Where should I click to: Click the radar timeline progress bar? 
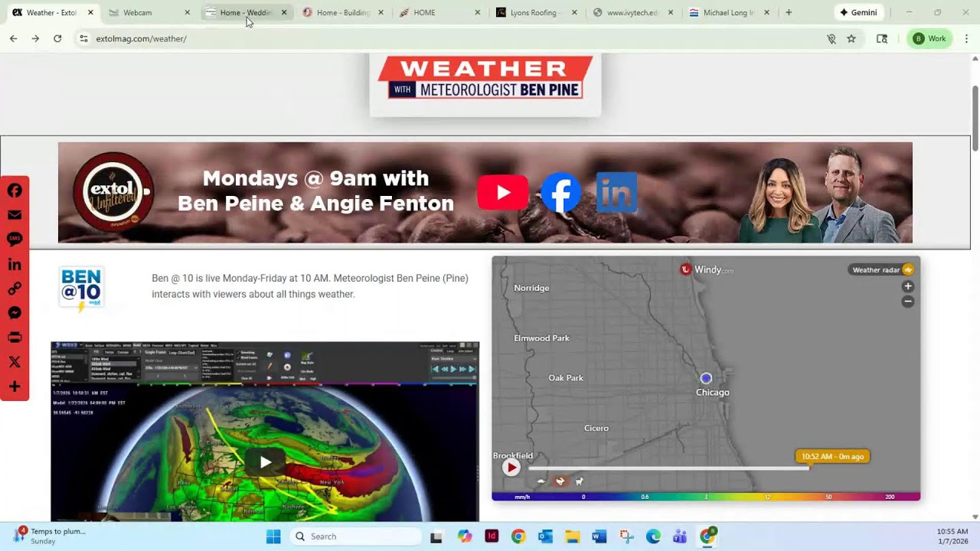pos(668,468)
